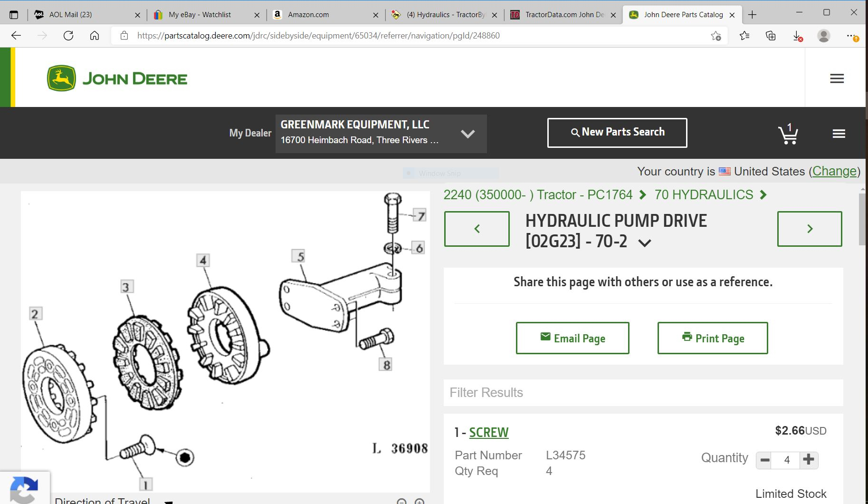Go back with the browser back arrow

coord(16,36)
